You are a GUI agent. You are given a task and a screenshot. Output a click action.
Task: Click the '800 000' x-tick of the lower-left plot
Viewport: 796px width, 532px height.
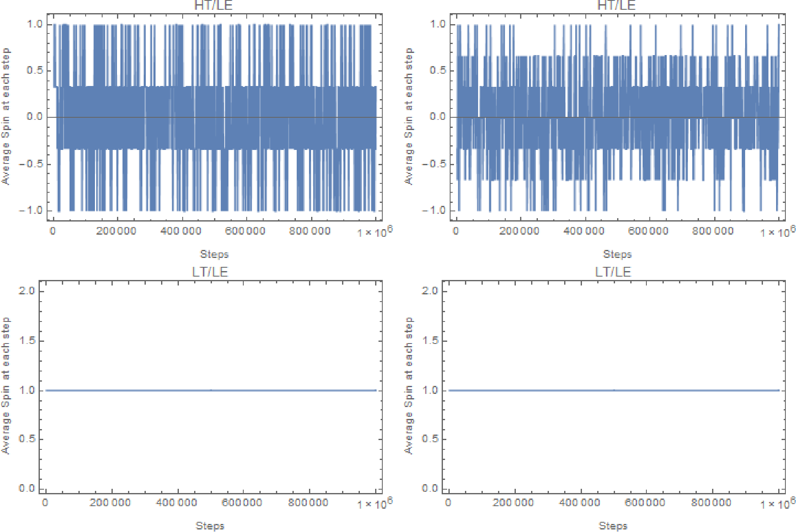308,503
